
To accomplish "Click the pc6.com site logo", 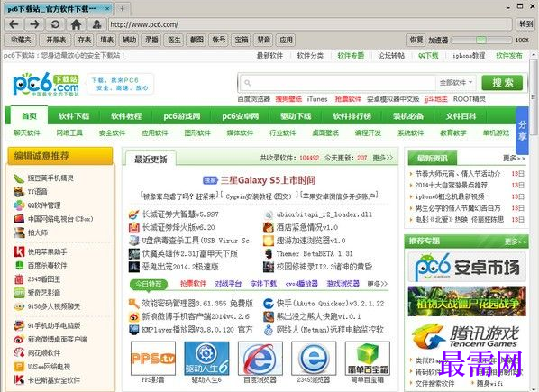I will pos(46,84).
